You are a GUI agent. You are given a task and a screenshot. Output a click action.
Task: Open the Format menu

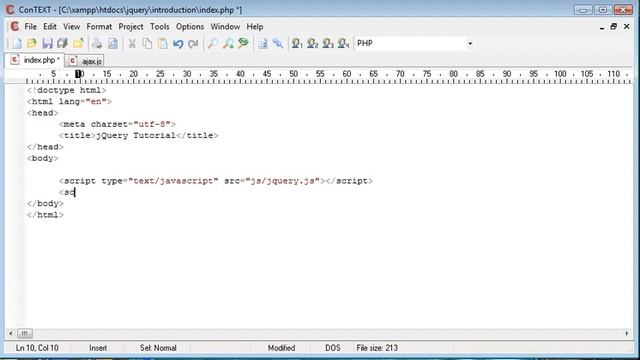click(x=99, y=27)
